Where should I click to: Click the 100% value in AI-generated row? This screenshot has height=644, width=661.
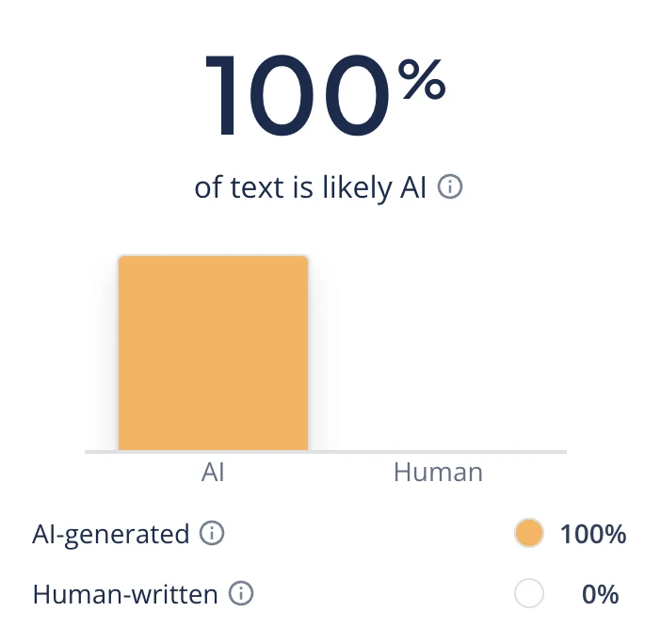click(x=592, y=535)
